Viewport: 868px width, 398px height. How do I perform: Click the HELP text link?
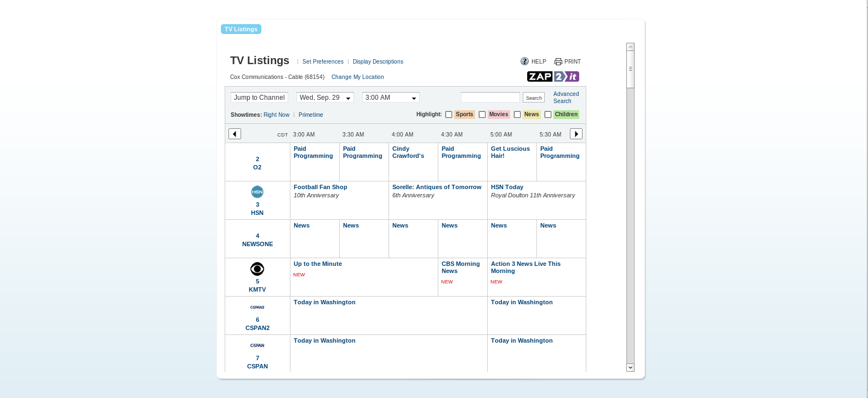pos(539,62)
